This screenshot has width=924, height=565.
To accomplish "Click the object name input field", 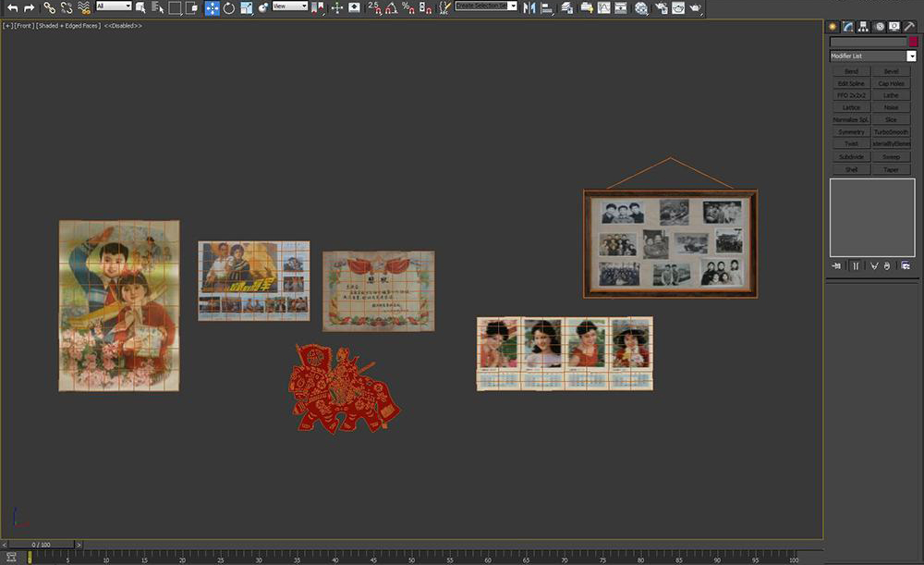I will tap(868, 42).
